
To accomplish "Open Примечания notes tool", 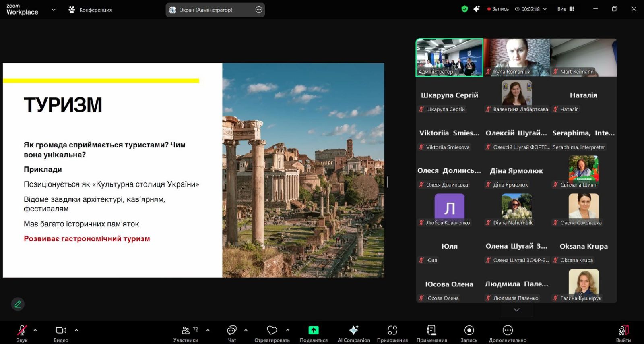I will click(431, 330).
